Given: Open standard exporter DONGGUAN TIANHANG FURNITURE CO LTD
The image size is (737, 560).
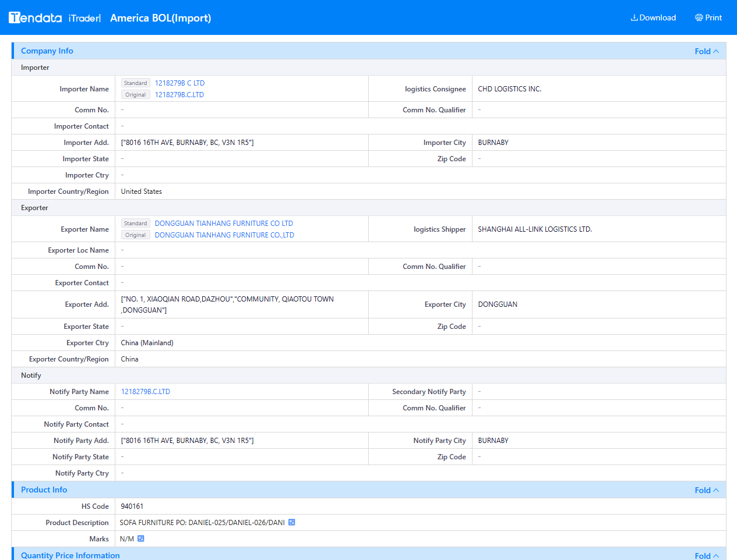Looking at the screenshot, I should click(224, 224).
